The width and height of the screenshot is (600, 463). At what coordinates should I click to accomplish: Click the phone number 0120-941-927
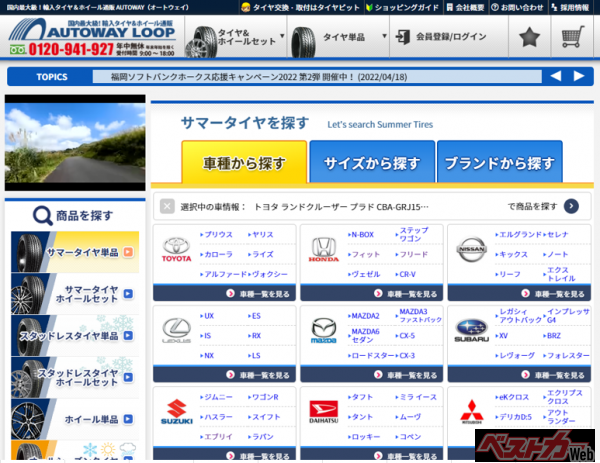pos(71,49)
